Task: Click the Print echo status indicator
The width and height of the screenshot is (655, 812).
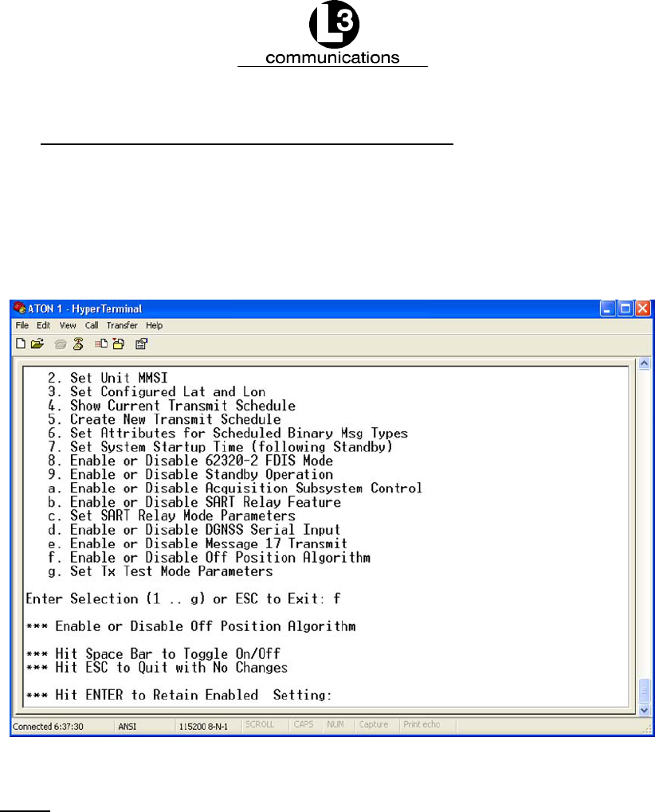Action: click(x=422, y=724)
